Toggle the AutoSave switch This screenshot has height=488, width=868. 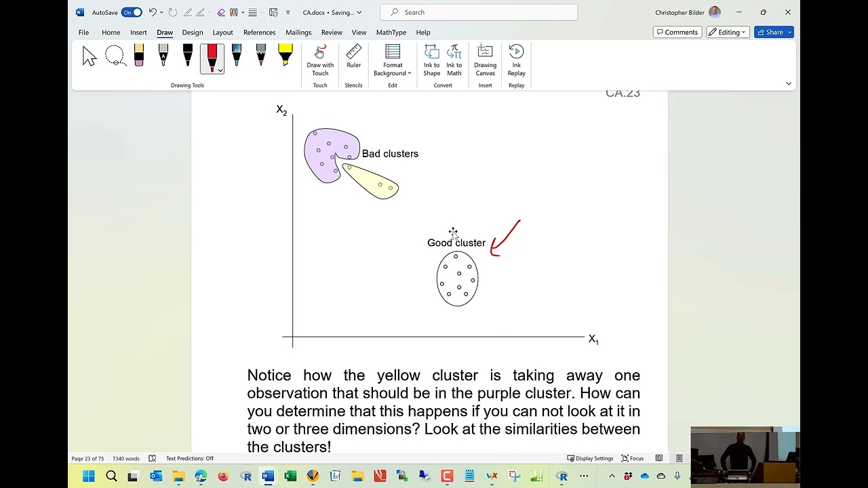coord(132,12)
